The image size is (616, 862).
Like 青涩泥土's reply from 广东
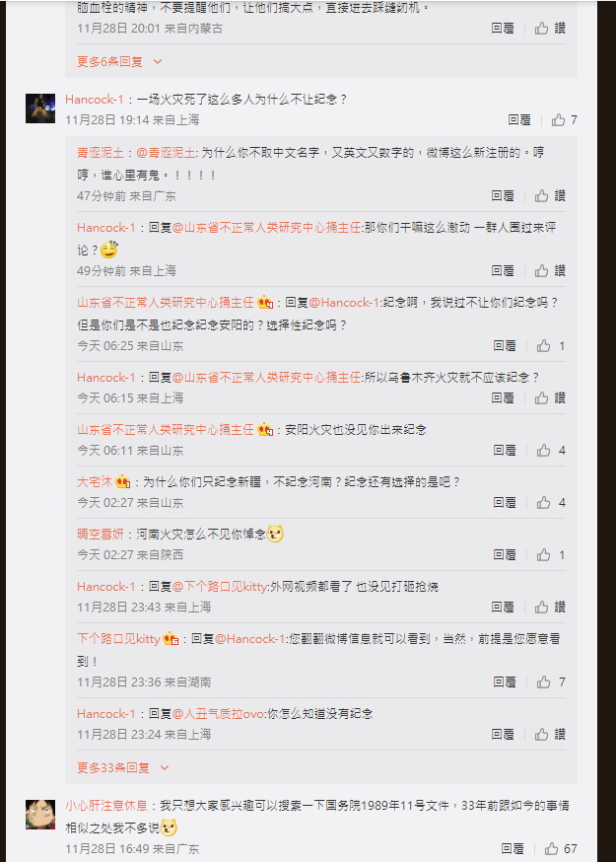pos(542,195)
